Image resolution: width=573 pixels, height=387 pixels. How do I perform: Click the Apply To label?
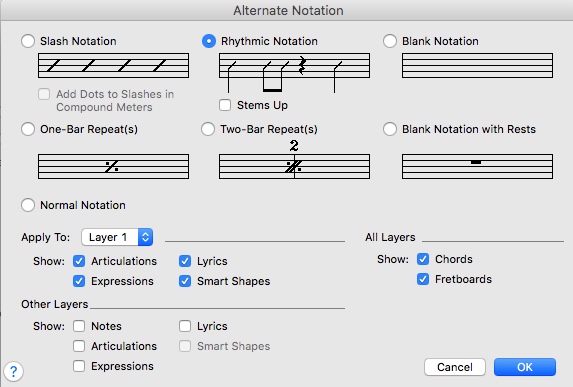pyautogui.click(x=45, y=237)
